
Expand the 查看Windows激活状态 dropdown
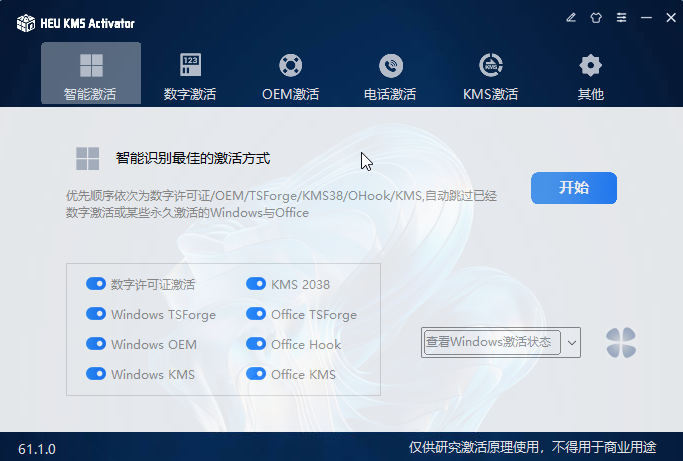(572, 342)
